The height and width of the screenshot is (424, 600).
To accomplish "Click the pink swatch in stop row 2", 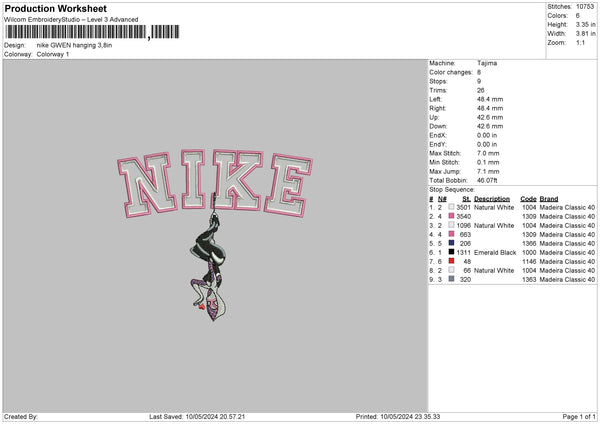I will (452, 216).
